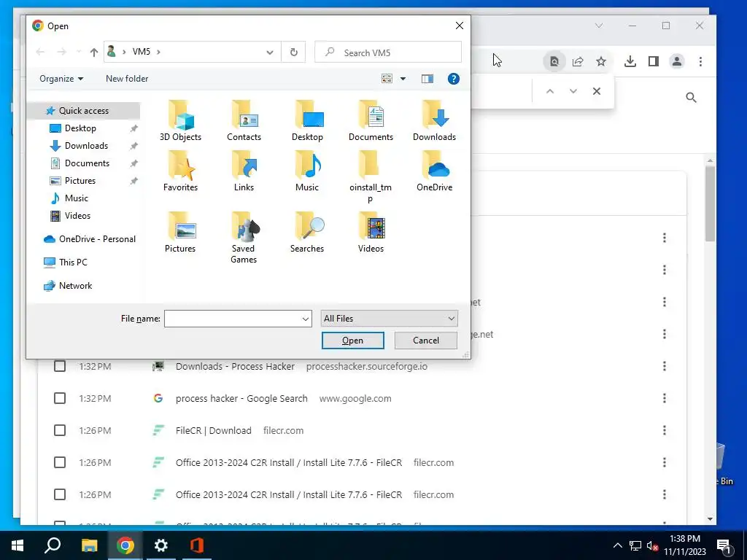Open process hacker - Google Search link
The height and width of the screenshot is (560, 747).
click(x=241, y=398)
